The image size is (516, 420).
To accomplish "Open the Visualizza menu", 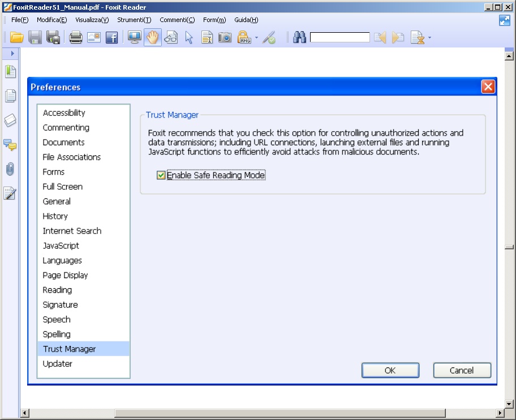I will pos(92,20).
